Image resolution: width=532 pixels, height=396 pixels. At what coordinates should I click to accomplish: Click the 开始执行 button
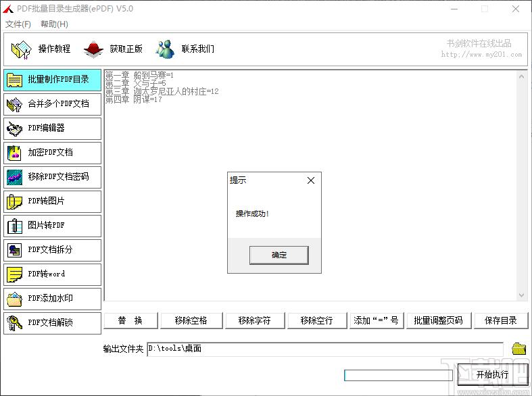point(492,374)
